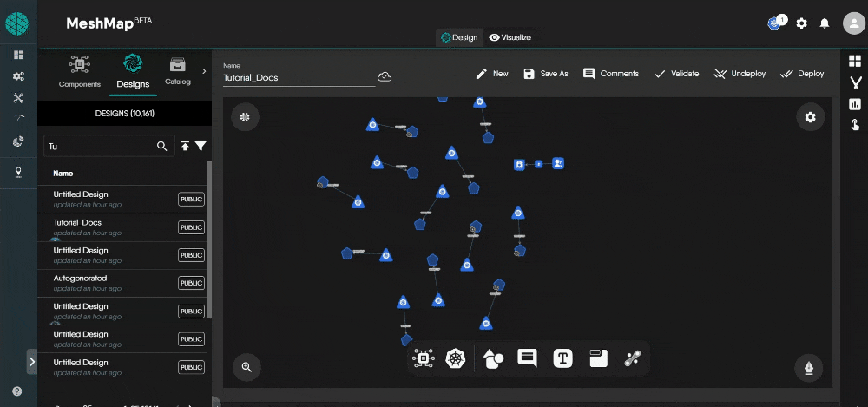
Task: Click the zoom magnifier on canvas
Action: (247, 367)
